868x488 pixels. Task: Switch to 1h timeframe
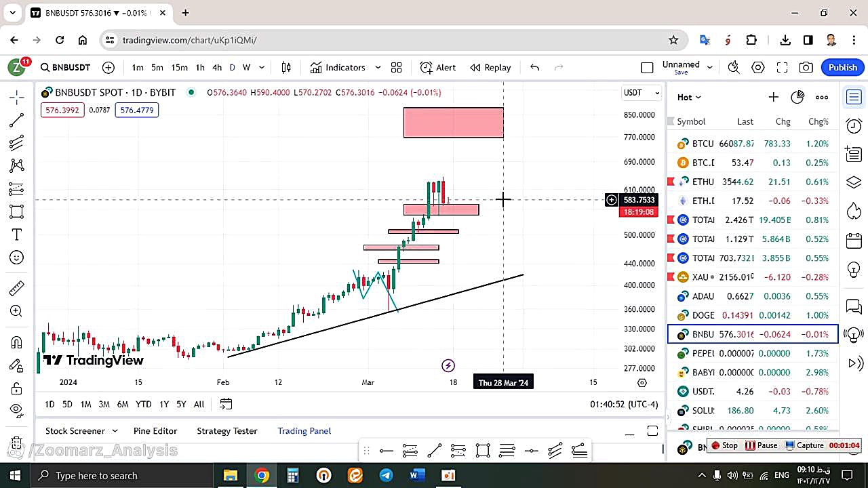coord(200,67)
